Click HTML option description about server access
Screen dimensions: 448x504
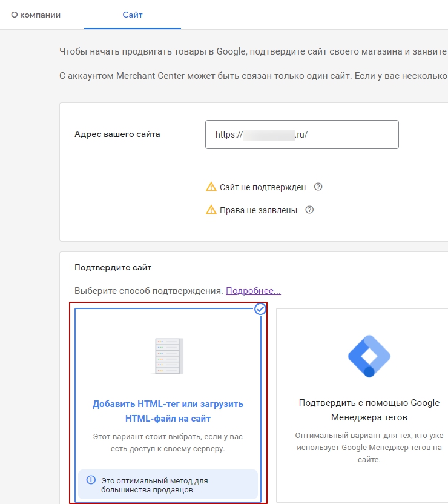pos(168,442)
